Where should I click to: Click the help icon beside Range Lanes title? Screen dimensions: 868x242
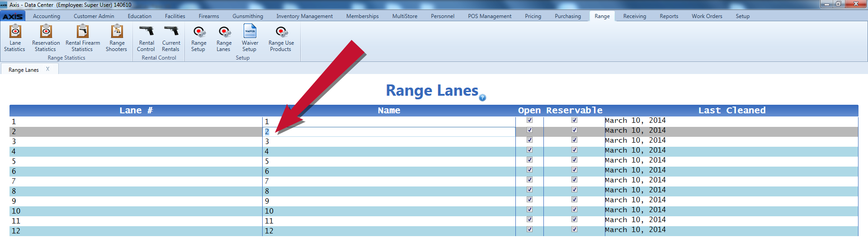pos(482,98)
